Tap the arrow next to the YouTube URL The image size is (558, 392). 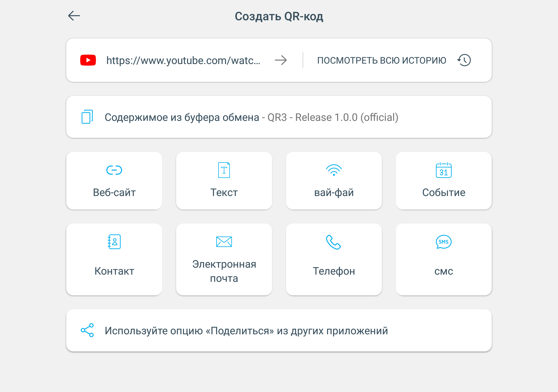(281, 60)
